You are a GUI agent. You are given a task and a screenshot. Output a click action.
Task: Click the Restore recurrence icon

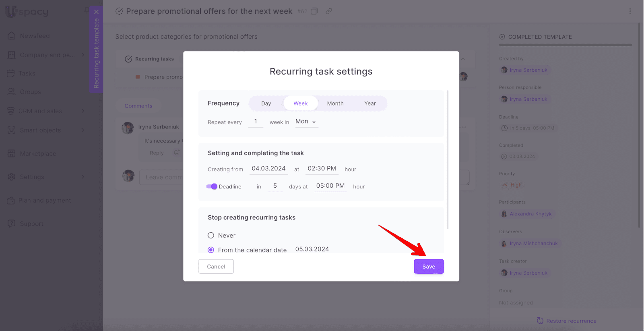pos(540,321)
